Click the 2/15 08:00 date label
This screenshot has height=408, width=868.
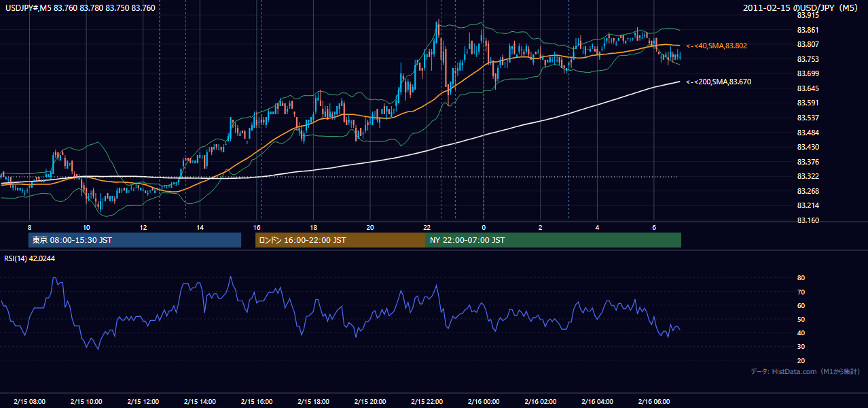[x=29, y=401]
